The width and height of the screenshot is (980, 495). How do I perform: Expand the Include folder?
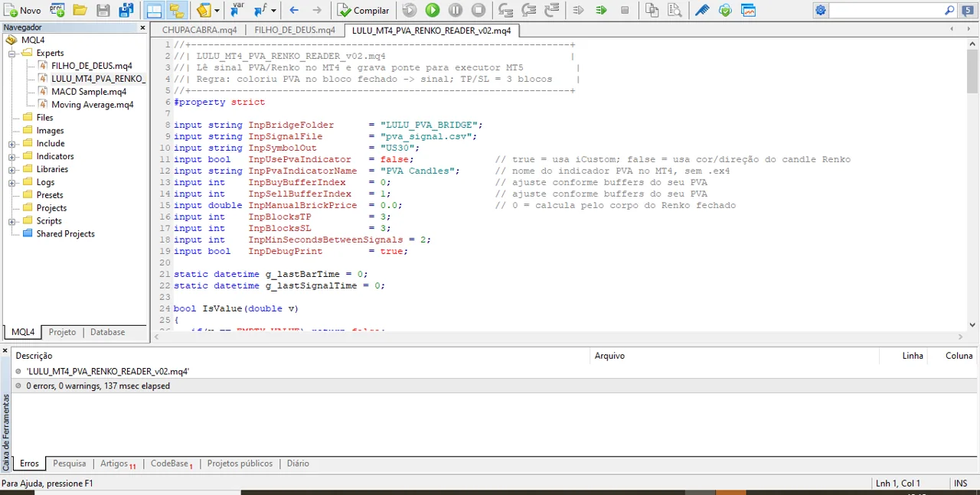point(12,144)
